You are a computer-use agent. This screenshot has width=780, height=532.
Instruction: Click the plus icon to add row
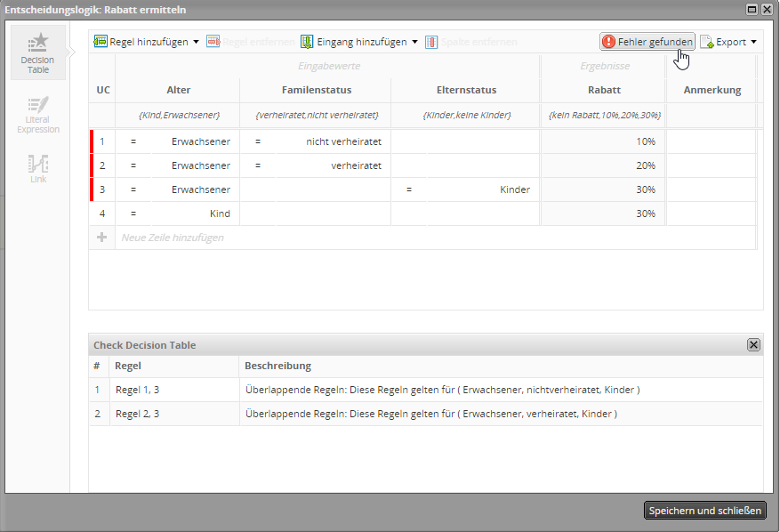[x=101, y=238]
